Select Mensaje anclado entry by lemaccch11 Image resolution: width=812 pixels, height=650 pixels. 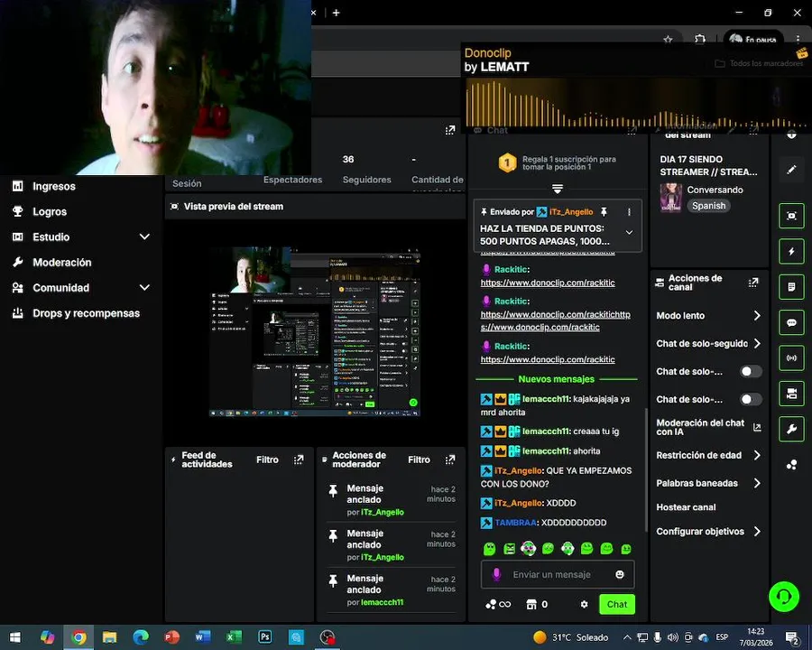click(392, 590)
